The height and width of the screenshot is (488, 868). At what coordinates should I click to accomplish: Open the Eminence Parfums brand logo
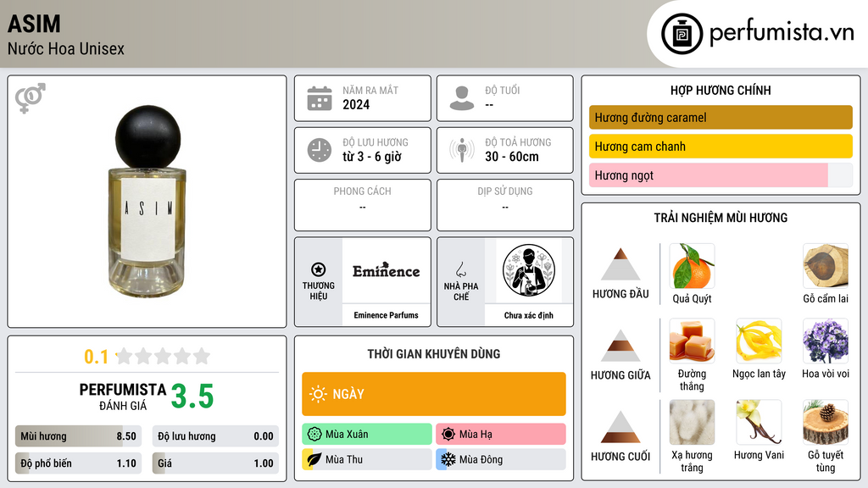(x=387, y=270)
